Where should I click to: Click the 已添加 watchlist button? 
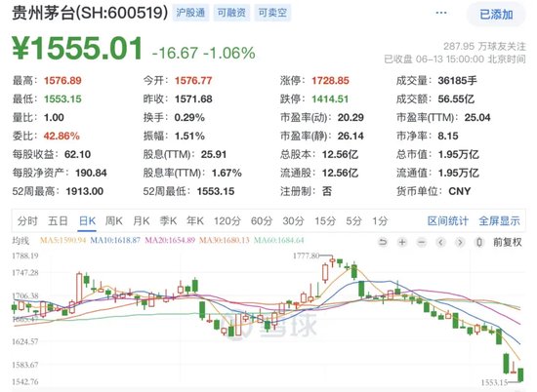pyautogui.click(x=496, y=15)
